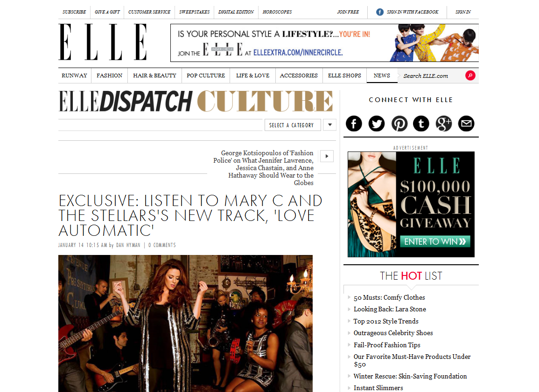The width and height of the screenshot is (539, 392).
Task: Click the Subscribe link at the top
Action: (x=74, y=12)
